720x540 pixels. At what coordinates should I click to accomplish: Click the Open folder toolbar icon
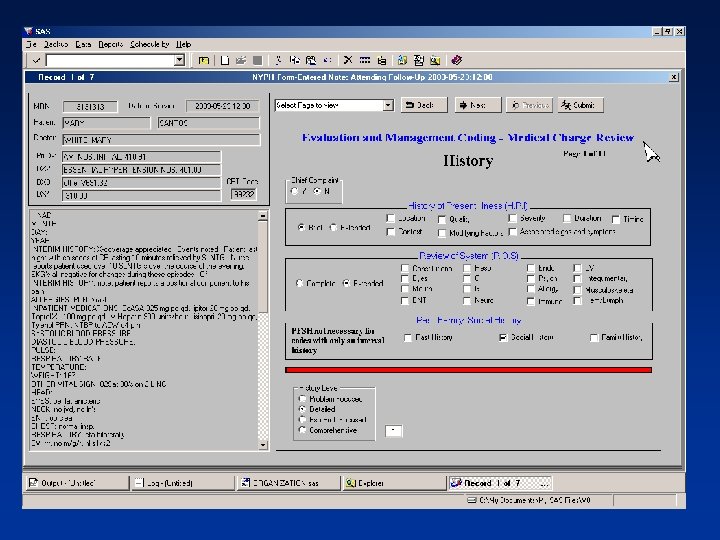click(x=241, y=60)
